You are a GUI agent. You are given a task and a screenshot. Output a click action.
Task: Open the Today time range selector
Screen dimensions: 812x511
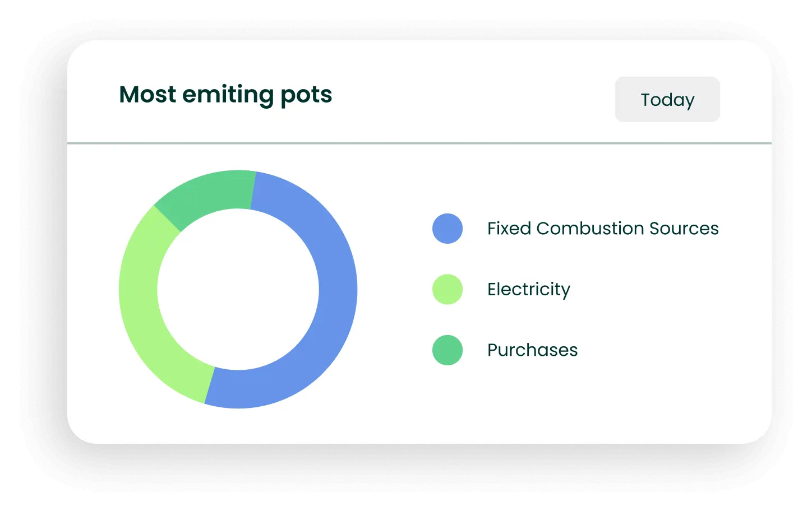coord(667,100)
